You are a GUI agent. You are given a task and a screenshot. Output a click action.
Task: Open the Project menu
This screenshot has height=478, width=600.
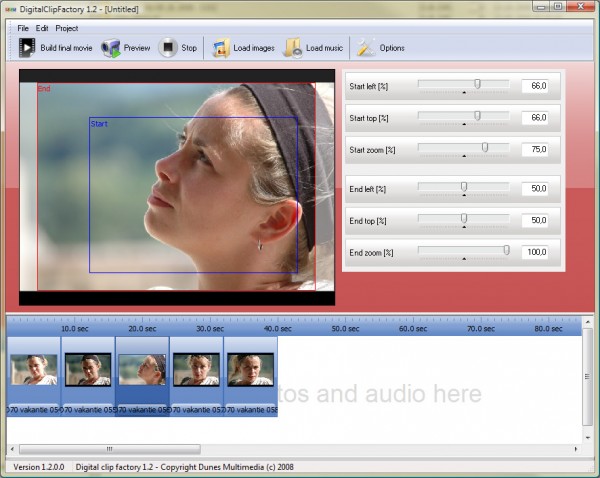[x=67, y=28]
